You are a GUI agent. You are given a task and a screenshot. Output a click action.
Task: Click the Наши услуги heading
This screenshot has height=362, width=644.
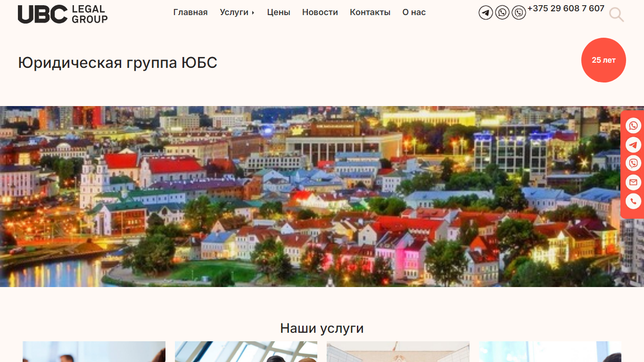(x=322, y=328)
